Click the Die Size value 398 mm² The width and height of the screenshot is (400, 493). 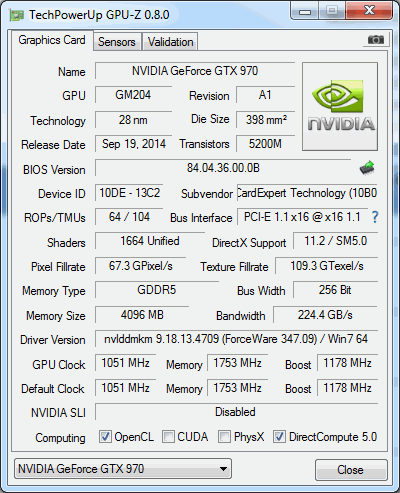(266, 120)
